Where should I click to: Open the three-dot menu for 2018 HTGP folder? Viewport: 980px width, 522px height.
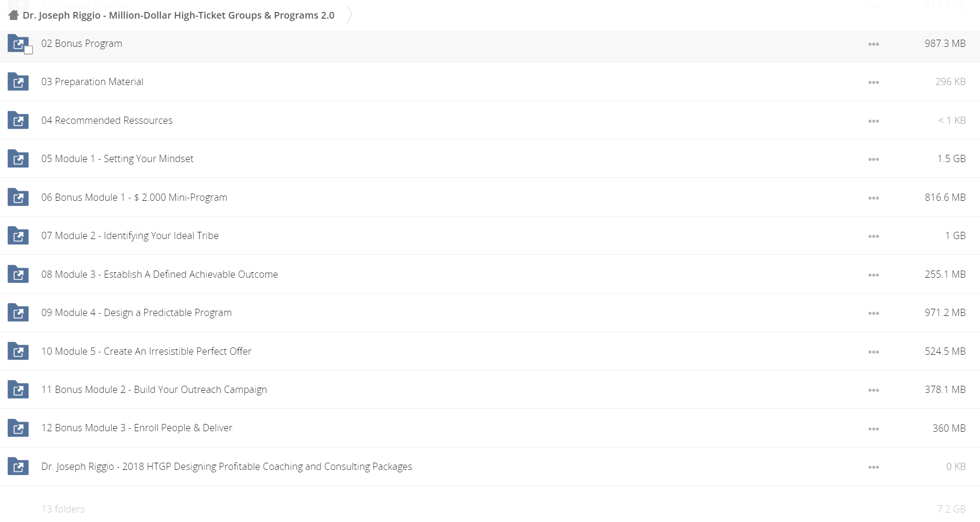[873, 467]
